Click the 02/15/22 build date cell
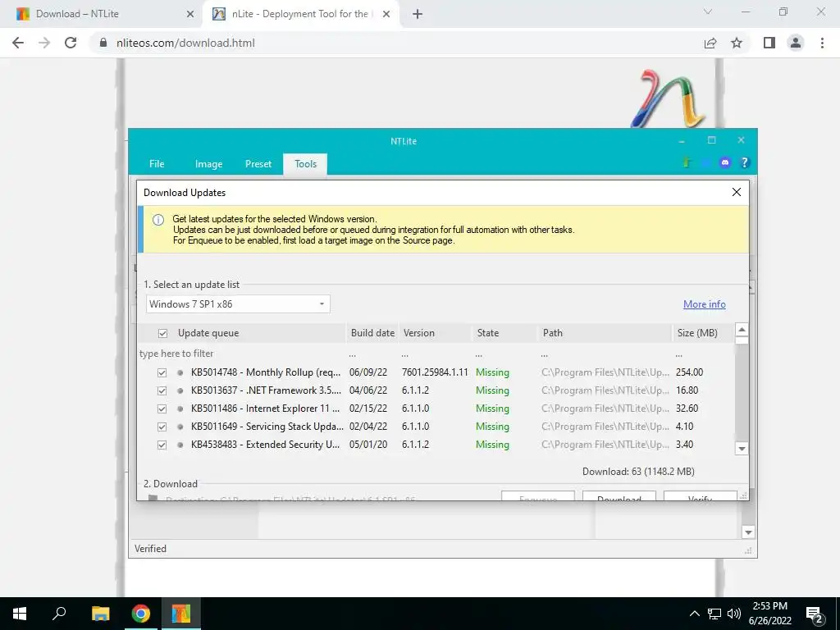840x630 pixels. point(368,409)
